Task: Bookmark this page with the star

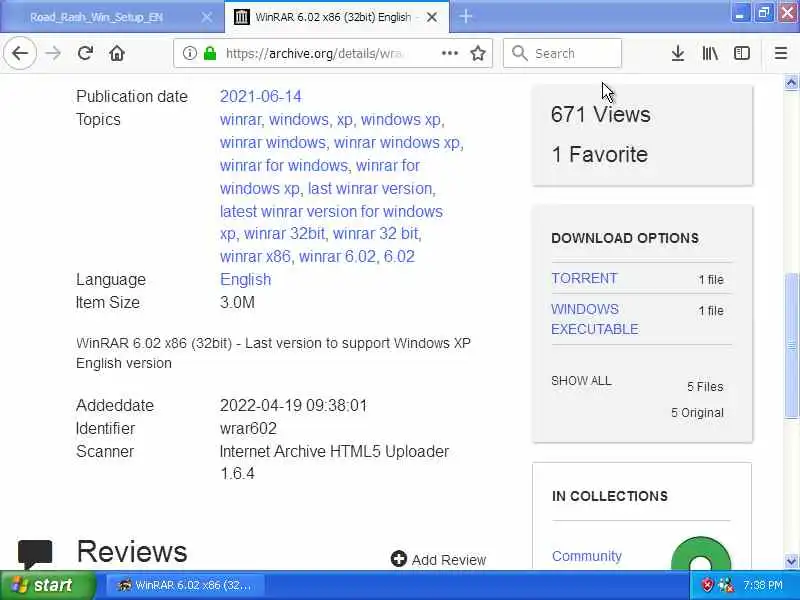Action: point(478,53)
